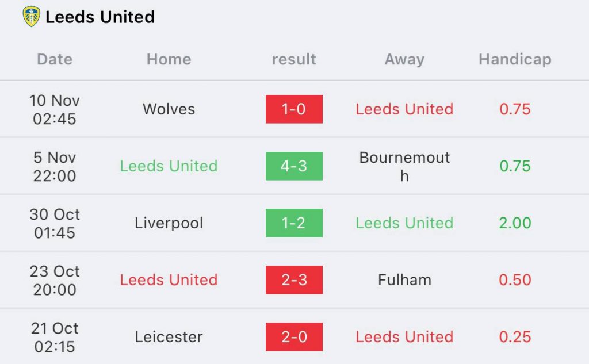Open the green 4-3 result badge
Viewport: 589px width, 364px height.
point(294,166)
